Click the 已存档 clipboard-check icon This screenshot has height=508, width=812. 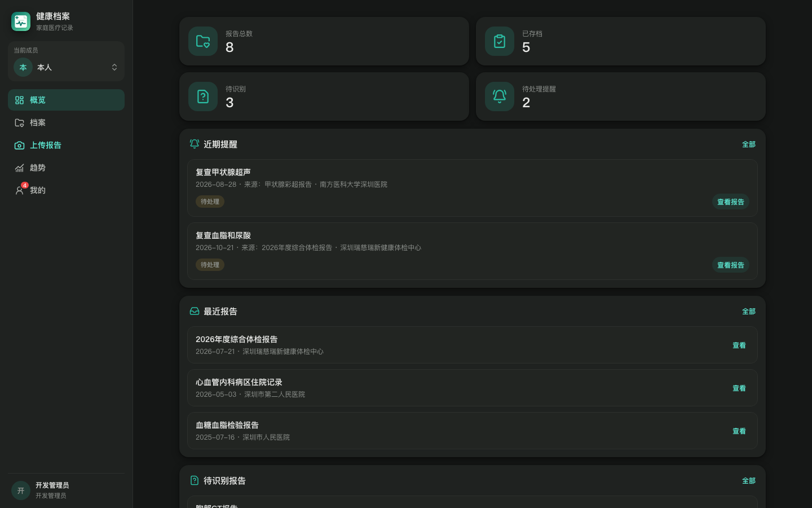(x=500, y=41)
